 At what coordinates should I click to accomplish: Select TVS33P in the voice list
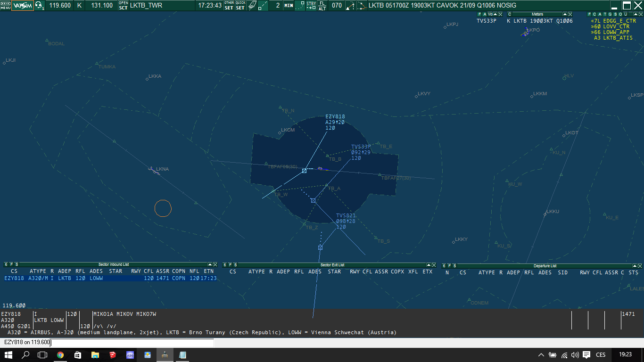pos(487,21)
